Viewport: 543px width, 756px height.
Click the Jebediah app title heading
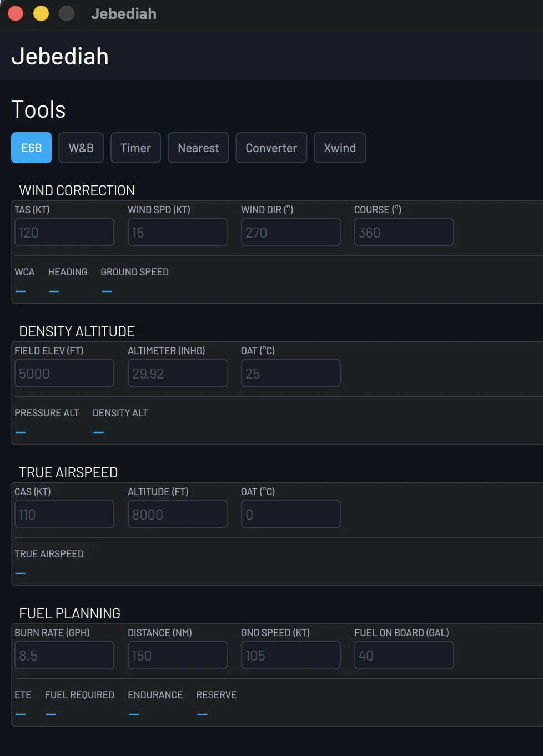tap(60, 56)
